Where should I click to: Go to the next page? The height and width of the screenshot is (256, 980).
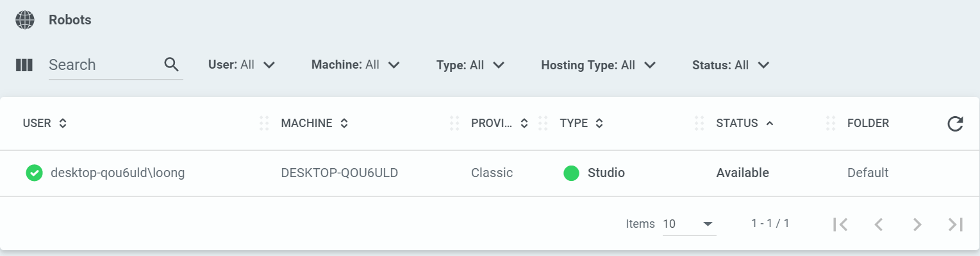[x=917, y=224]
